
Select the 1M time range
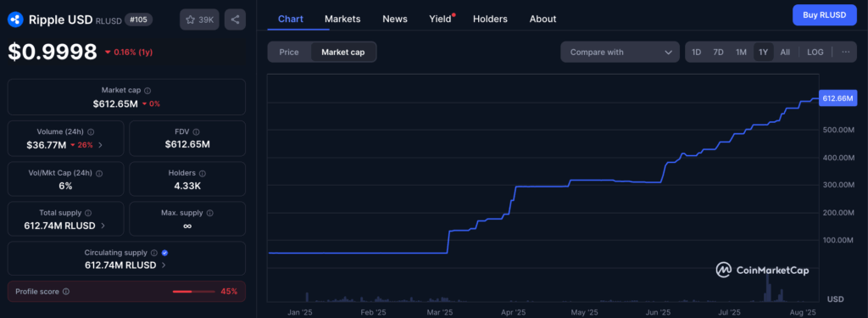pyautogui.click(x=741, y=52)
